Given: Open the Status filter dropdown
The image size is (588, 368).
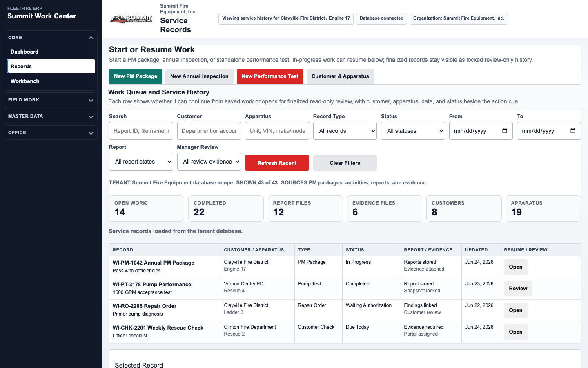Looking at the screenshot, I should (x=413, y=131).
